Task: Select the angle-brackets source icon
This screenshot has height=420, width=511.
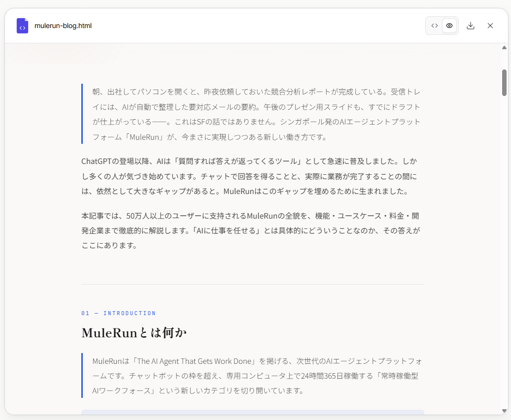Action: [434, 25]
